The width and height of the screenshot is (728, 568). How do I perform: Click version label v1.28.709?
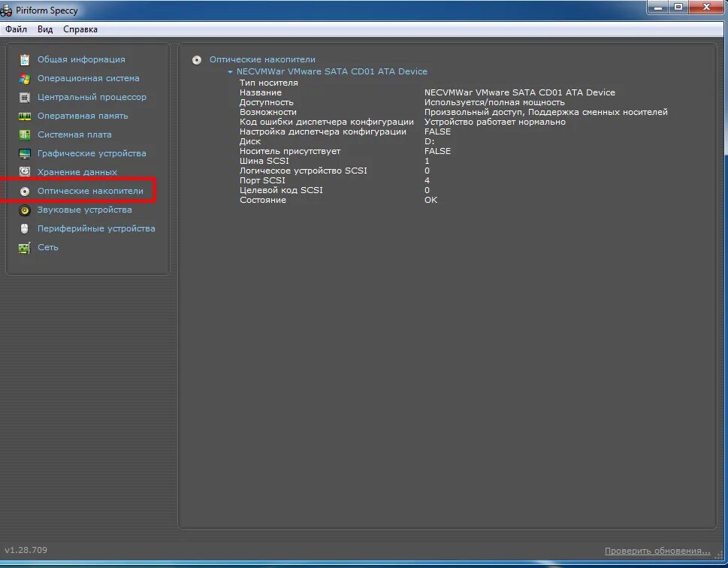26,550
